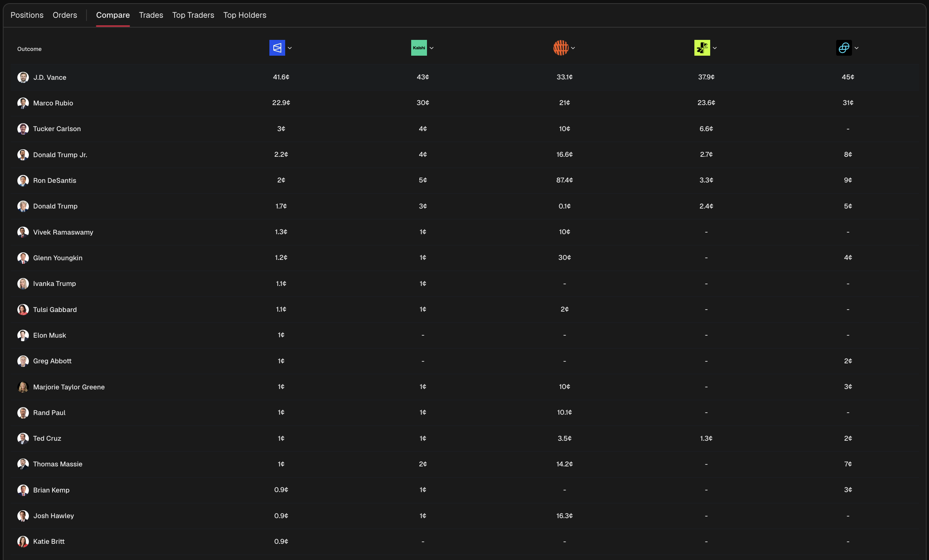The width and height of the screenshot is (929, 560).
Task: Click Marco Rubio's 22.9¢ price
Action: (x=281, y=103)
